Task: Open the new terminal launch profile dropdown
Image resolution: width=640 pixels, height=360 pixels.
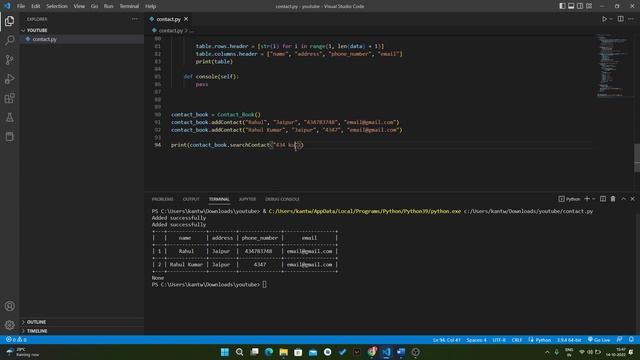Action: tap(593, 199)
